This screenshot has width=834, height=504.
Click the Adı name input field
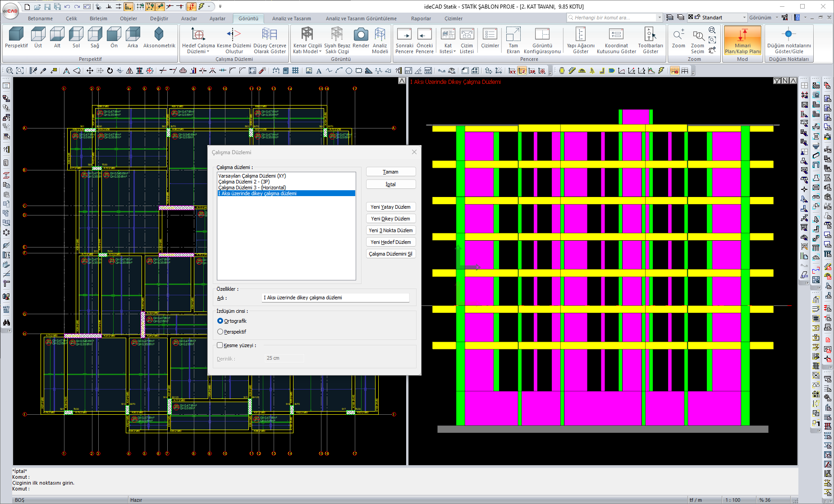click(335, 298)
